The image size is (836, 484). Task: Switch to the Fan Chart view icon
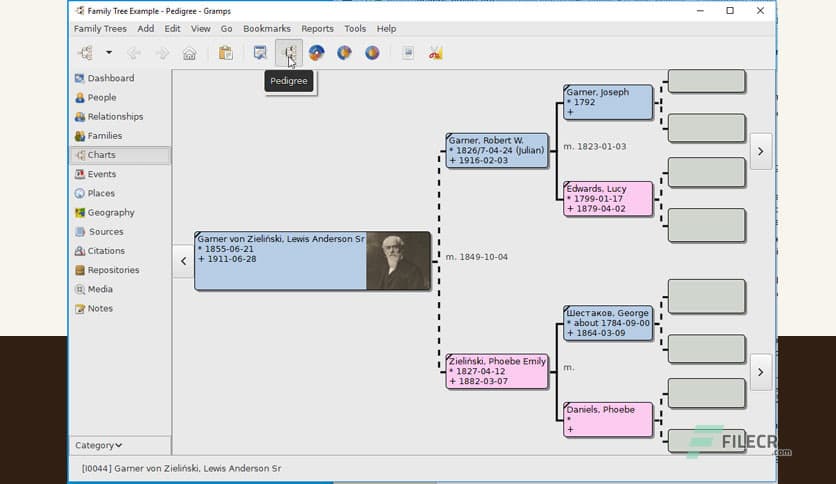click(x=316, y=53)
